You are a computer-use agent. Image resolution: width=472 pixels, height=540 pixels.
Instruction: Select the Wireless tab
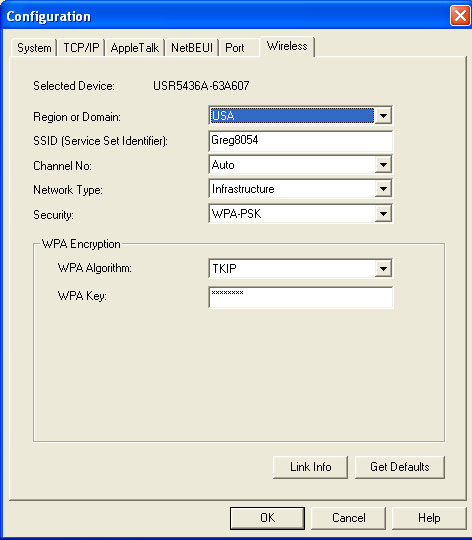[287, 46]
